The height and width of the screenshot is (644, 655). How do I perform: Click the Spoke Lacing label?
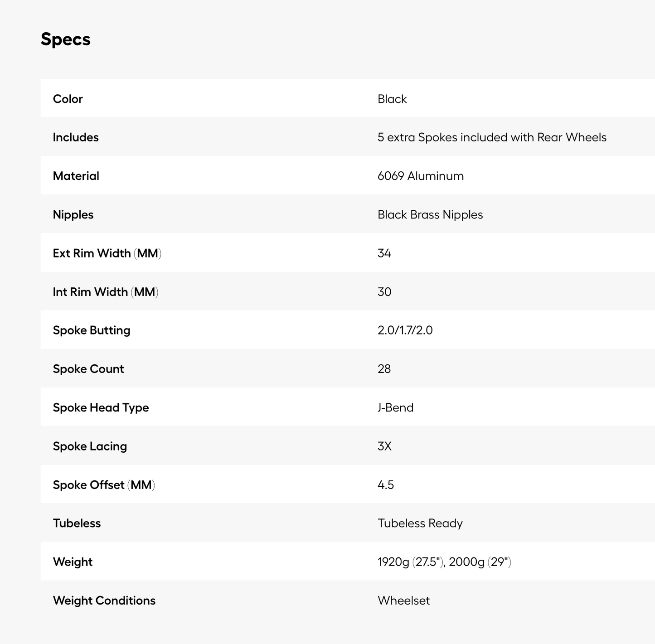(90, 446)
